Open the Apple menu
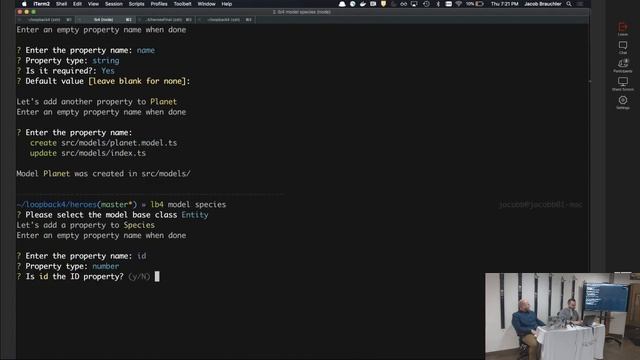The height and width of the screenshot is (360, 640). [x=24, y=4]
